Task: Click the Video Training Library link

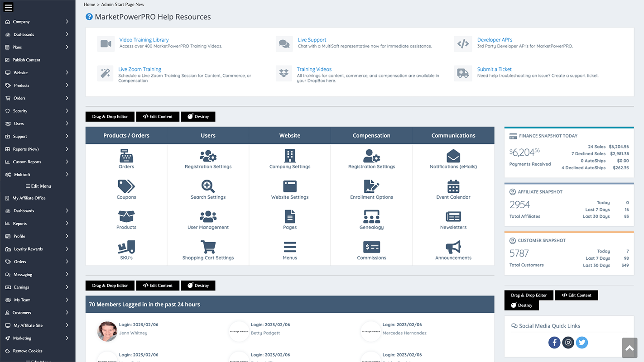Action: click(144, 40)
